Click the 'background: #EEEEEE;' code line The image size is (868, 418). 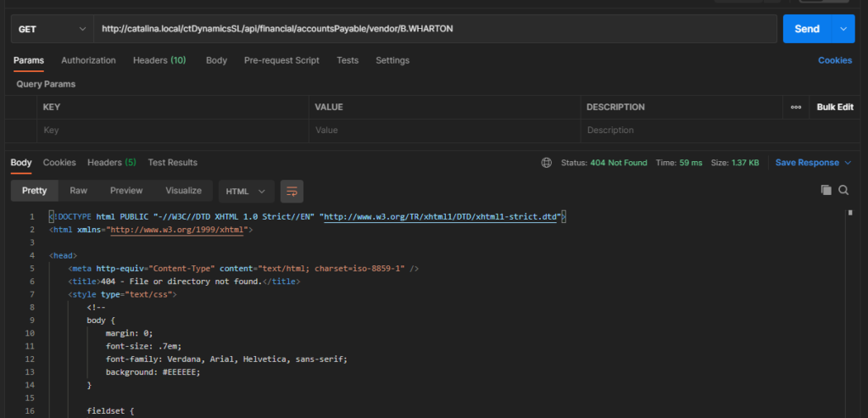click(x=153, y=372)
